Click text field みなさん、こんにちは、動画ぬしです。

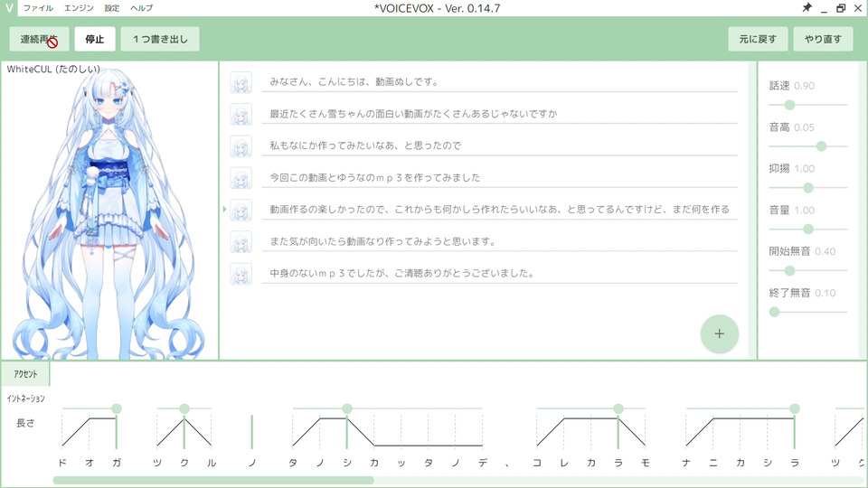tap(499, 82)
